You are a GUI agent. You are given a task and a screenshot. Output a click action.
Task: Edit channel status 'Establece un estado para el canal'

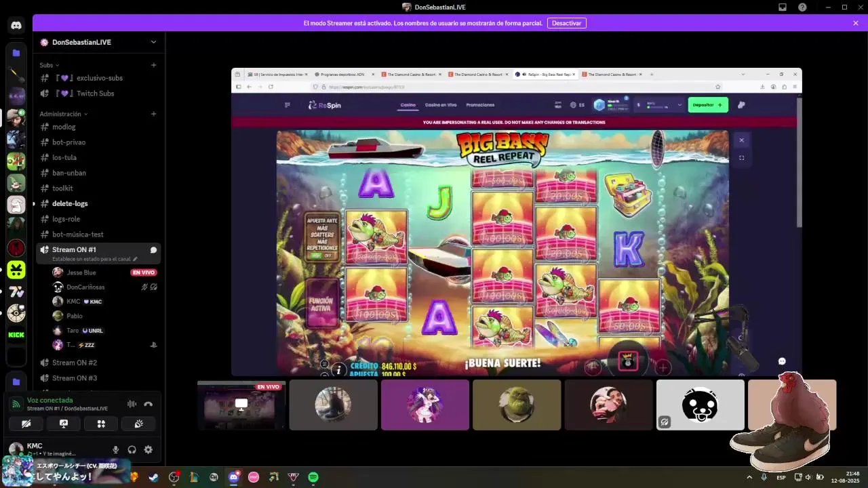coord(94,259)
